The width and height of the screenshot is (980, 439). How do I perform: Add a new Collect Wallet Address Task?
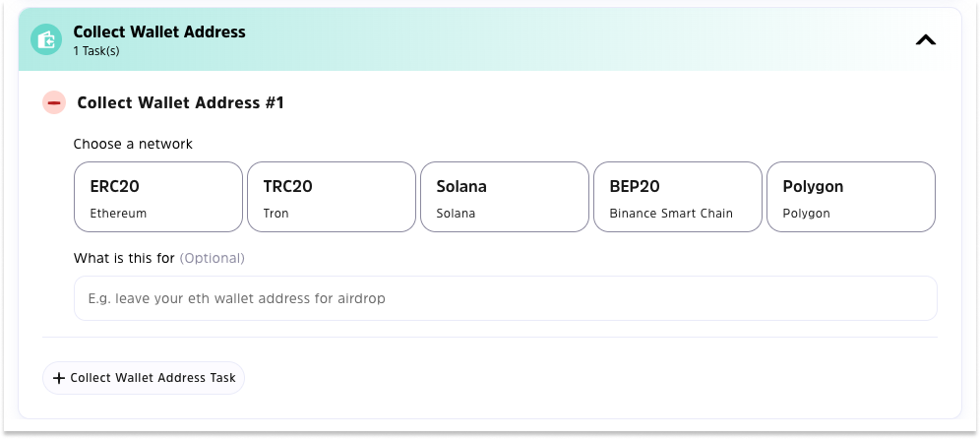click(144, 378)
